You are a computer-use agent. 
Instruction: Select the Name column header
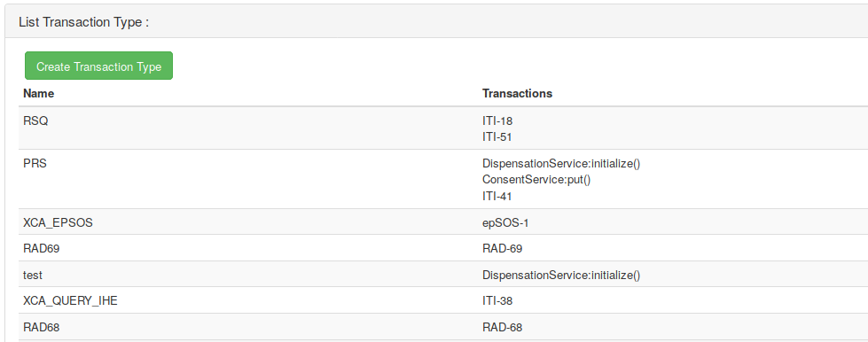pos(39,94)
